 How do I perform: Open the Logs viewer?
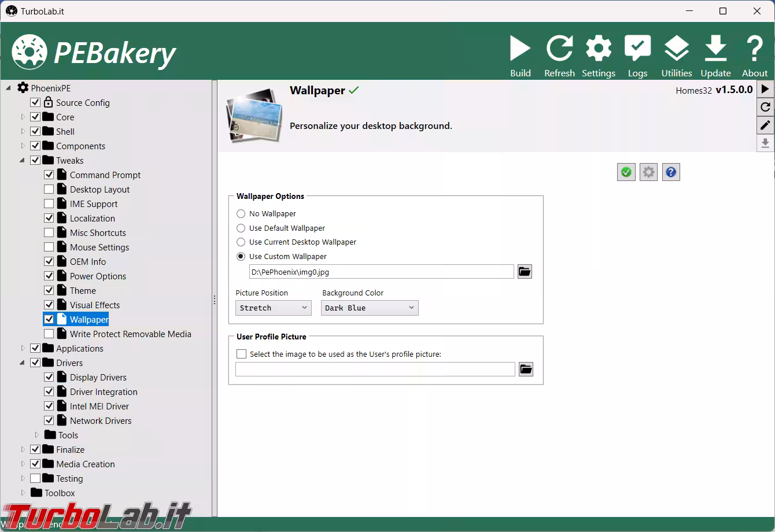point(637,56)
